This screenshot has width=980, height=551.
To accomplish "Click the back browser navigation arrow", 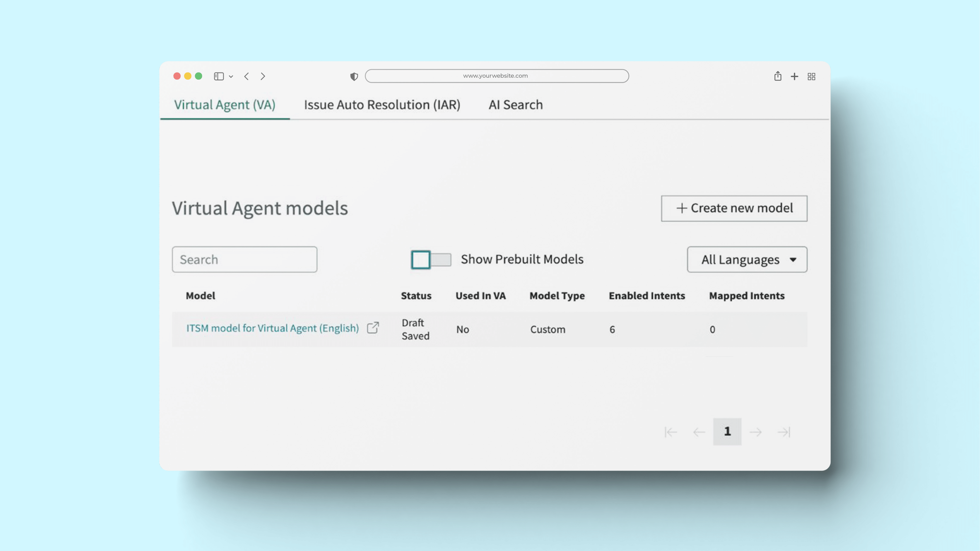I will tap(246, 75).
